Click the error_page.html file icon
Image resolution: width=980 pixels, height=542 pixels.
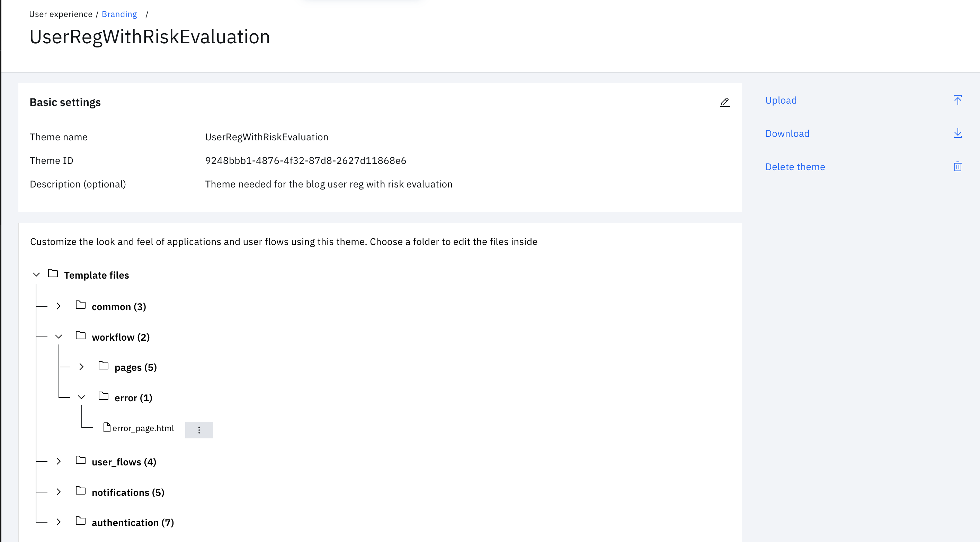click(107, 427)
